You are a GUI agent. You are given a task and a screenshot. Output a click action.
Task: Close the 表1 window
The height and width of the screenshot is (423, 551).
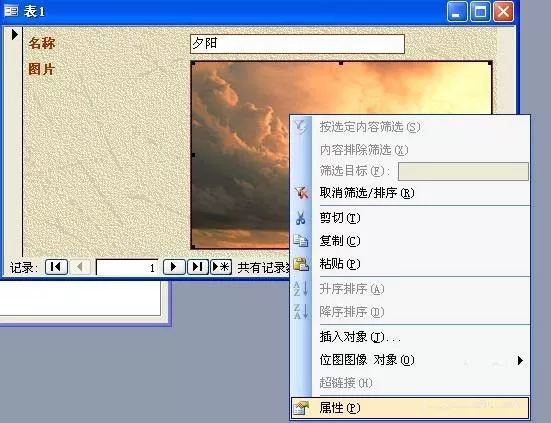pyautogui.click(x=504, y=11)
